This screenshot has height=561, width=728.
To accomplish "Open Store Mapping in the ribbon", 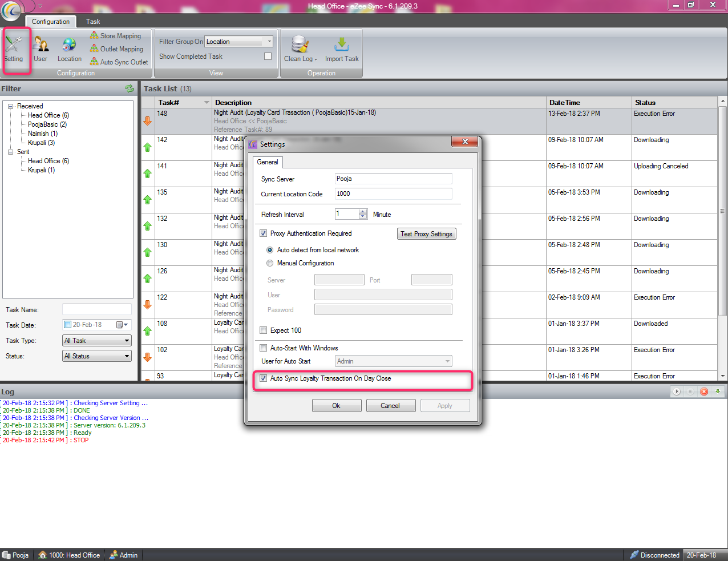I will tap(116, 36).
